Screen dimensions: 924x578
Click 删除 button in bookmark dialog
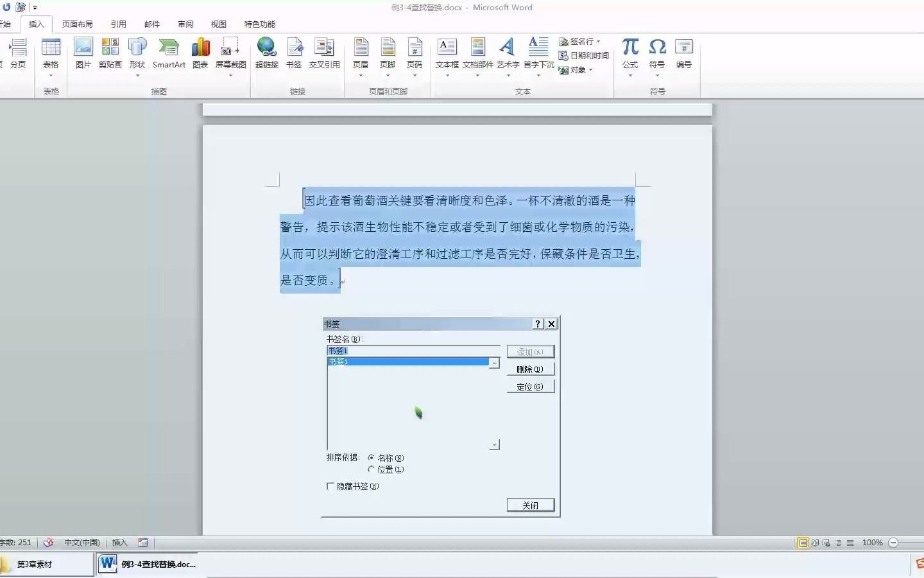[x=530, y=369]
